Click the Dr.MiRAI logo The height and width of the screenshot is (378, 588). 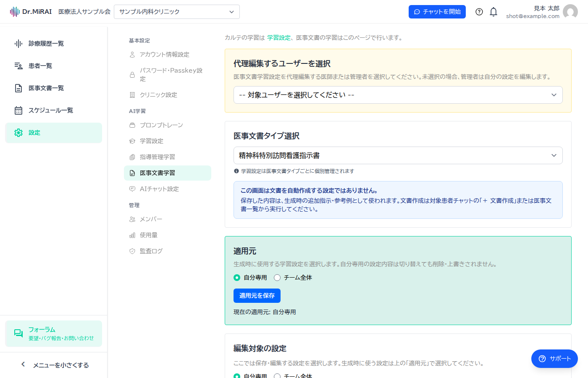(31, 12)
